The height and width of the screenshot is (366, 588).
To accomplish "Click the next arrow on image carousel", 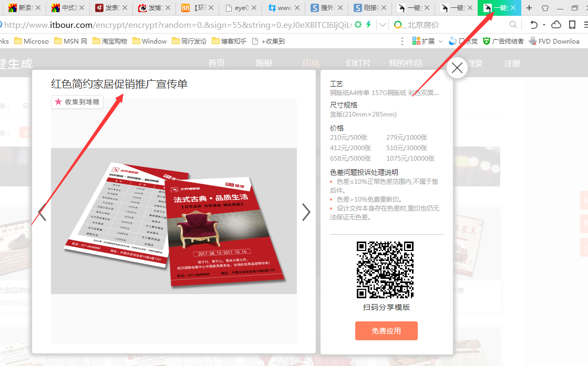I will pos(306,212).
